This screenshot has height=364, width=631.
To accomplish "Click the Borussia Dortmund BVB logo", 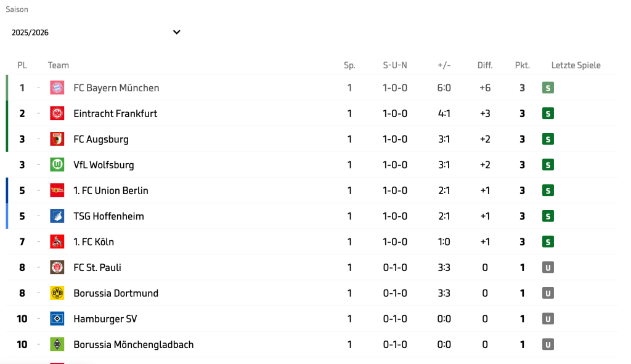I will 57,293.
